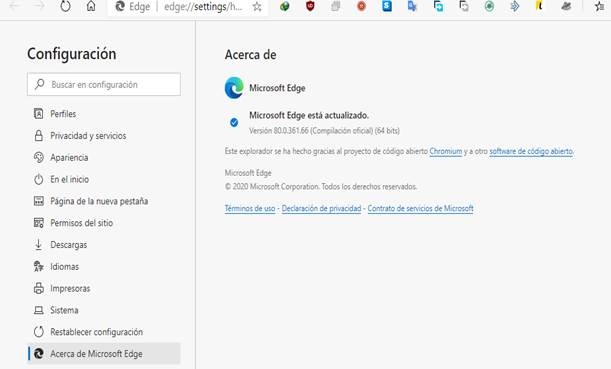Open the uBlock Origin shield extension
Screen dimensions: 611x369
tap(310, 6)
